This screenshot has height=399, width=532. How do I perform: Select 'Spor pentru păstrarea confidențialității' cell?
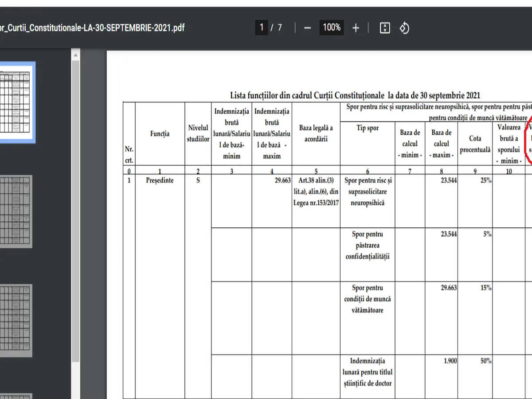367,246
